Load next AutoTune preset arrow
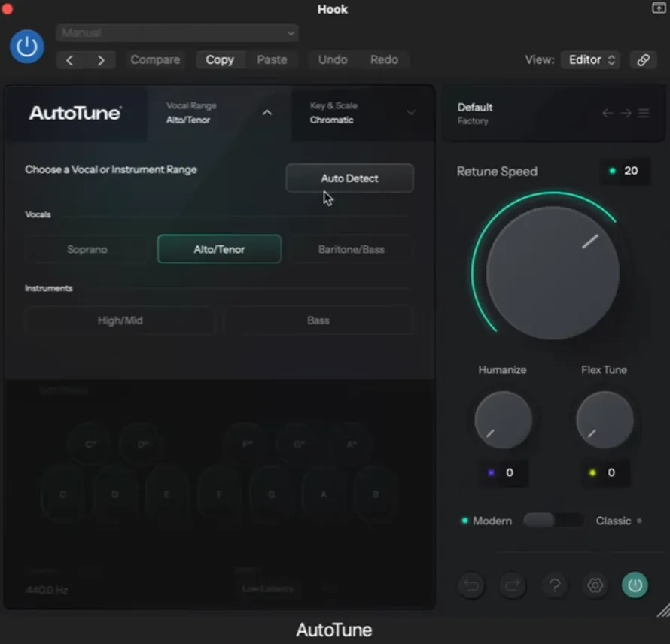 (626, 113)
